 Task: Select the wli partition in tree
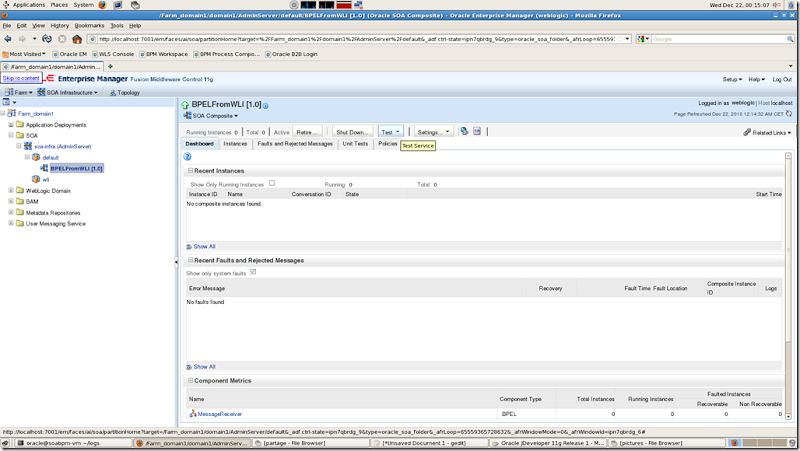coord(45,180)
